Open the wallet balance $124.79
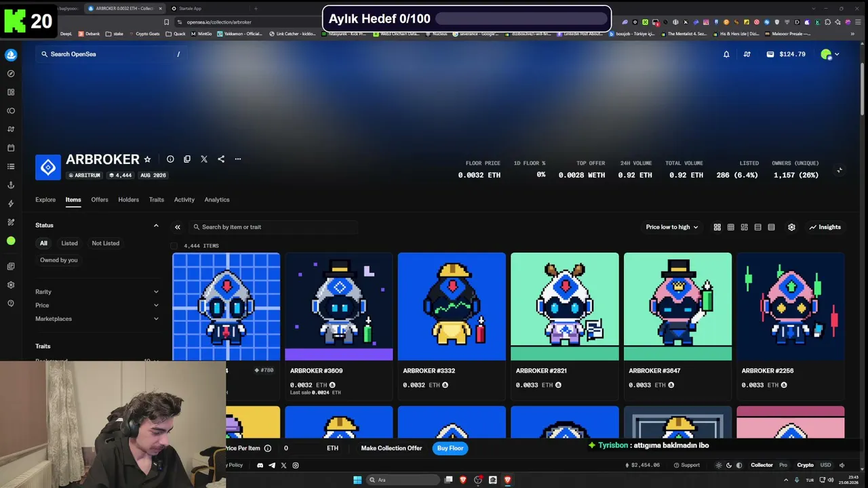 click(786, 54)
